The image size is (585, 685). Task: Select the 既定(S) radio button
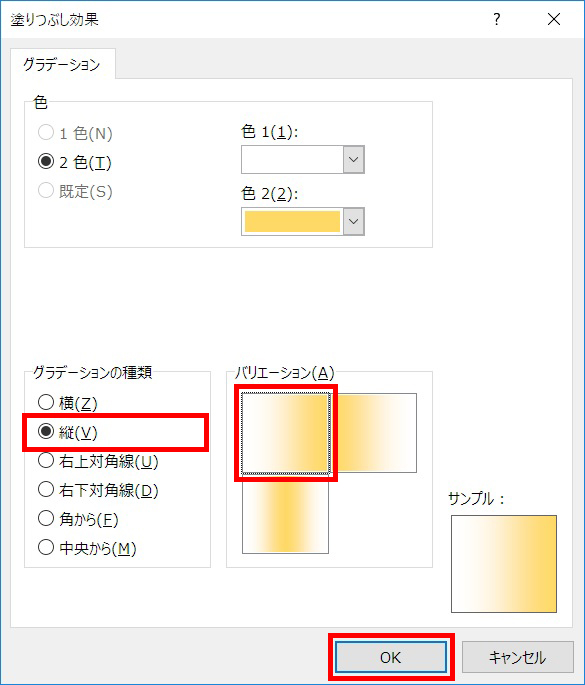click(x=46, y=191)
